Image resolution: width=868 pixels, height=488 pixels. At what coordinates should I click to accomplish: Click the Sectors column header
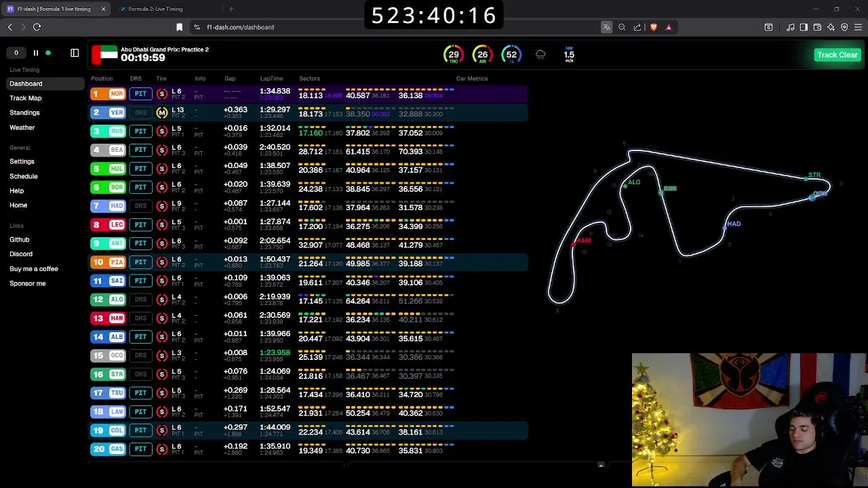309,79
